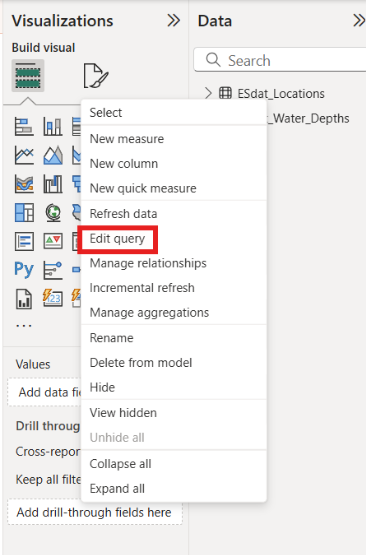366x555 pixels.
Task: Click the ESdat_Locations table icon
Action: click(x=225, y=93)
